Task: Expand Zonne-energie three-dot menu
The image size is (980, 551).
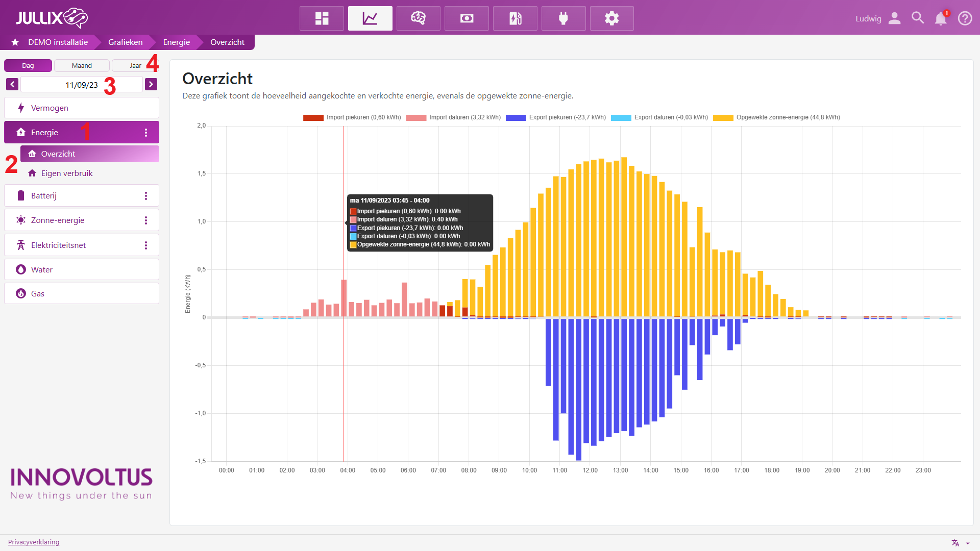Action: (x=146, y=220)
